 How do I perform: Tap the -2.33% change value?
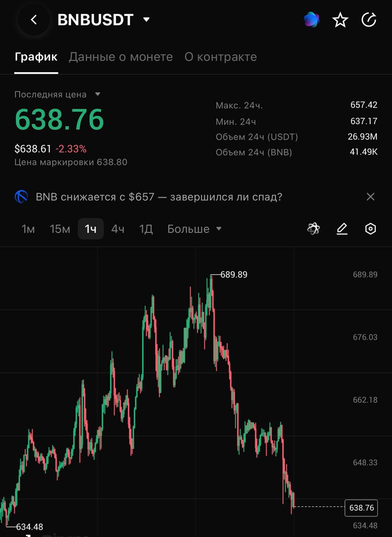[71, 149]
